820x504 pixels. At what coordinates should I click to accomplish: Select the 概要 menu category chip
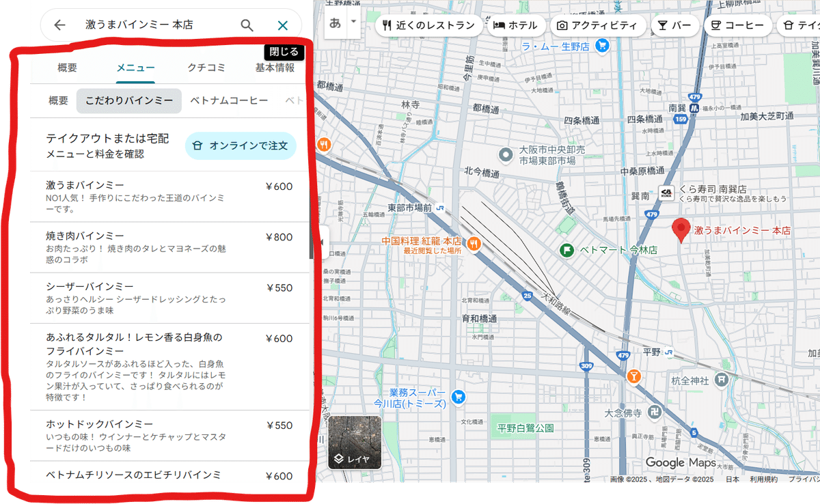[x=58, y=100]
